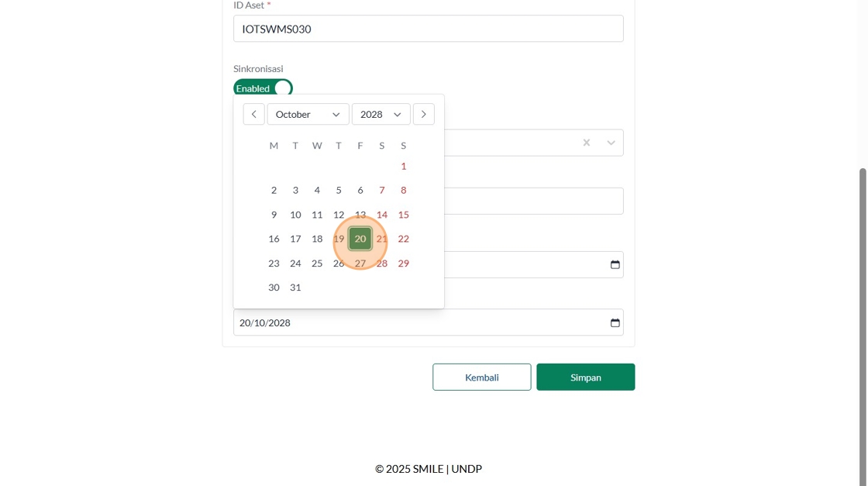Image resolution: width=868 pixels, height=486 pixels.
Task: Choose Sunday October 1 in calendar
Action: (x=403, y=166)
